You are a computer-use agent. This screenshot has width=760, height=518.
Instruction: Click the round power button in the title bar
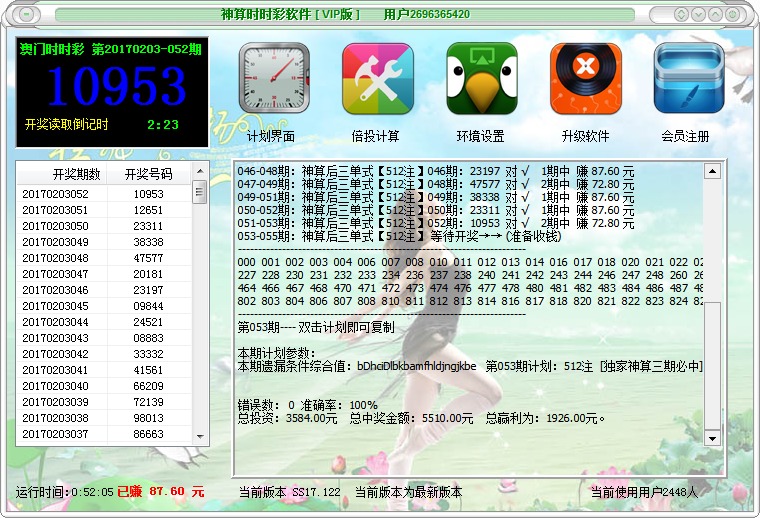(732, 15)
